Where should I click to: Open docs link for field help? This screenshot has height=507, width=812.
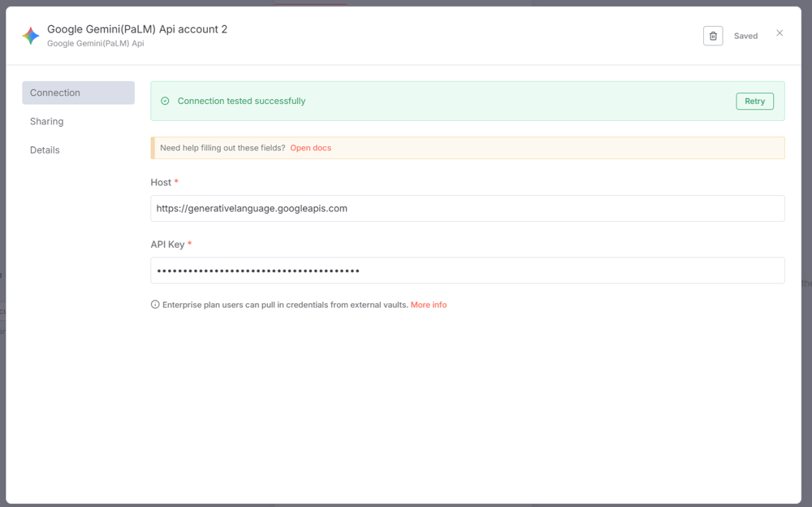310,148
